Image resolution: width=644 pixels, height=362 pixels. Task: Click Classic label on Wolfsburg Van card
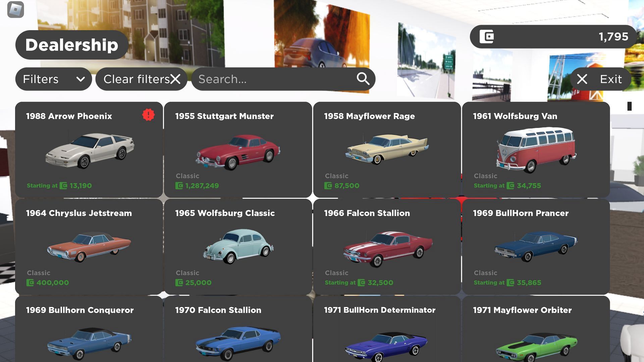pyautogui.click(x=485, y=176)
